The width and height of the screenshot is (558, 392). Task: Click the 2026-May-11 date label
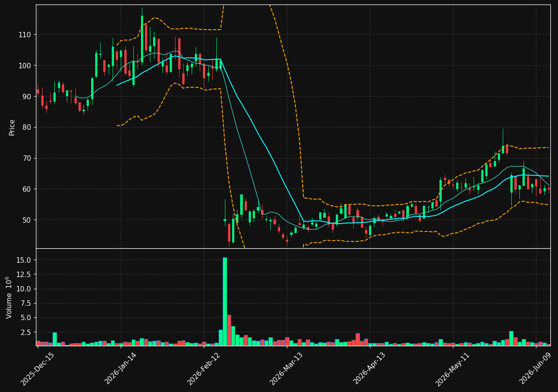coord(453,369)
